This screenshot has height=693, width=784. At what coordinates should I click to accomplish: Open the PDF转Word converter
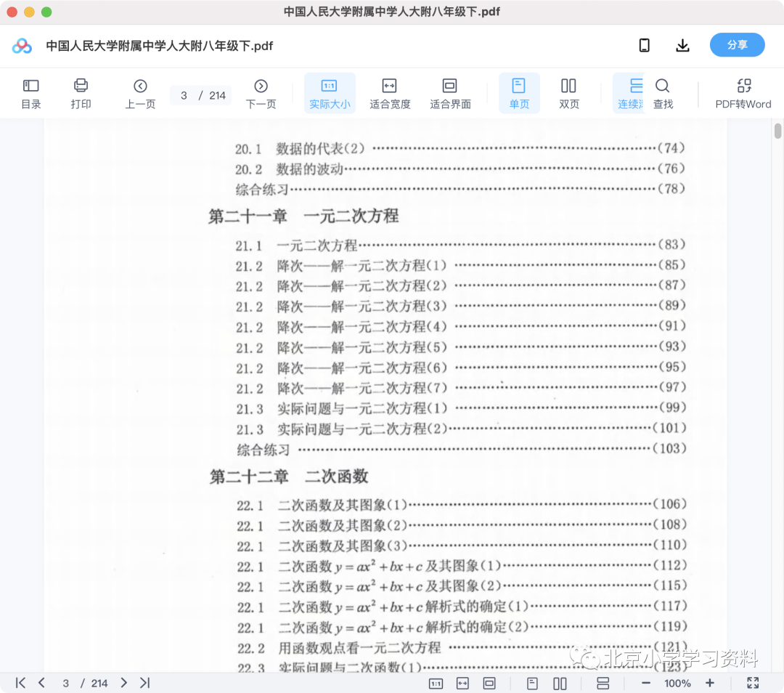[743, 94]
